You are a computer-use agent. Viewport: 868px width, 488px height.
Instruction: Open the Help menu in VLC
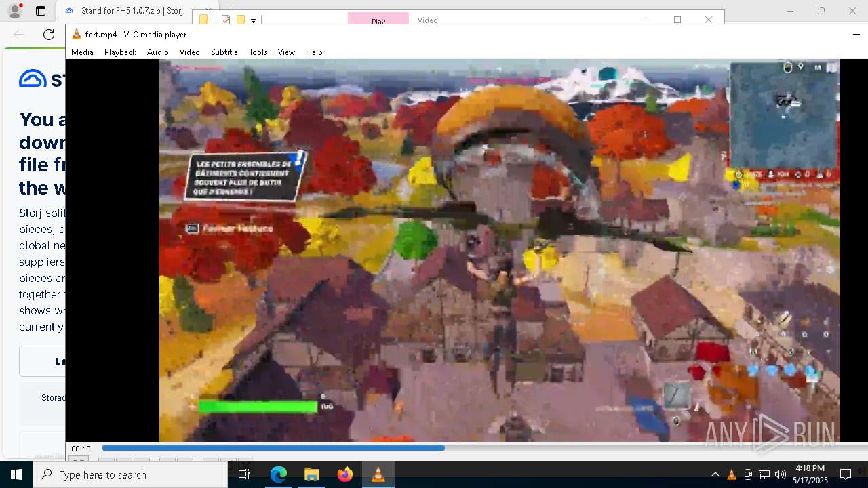point(314,52)
